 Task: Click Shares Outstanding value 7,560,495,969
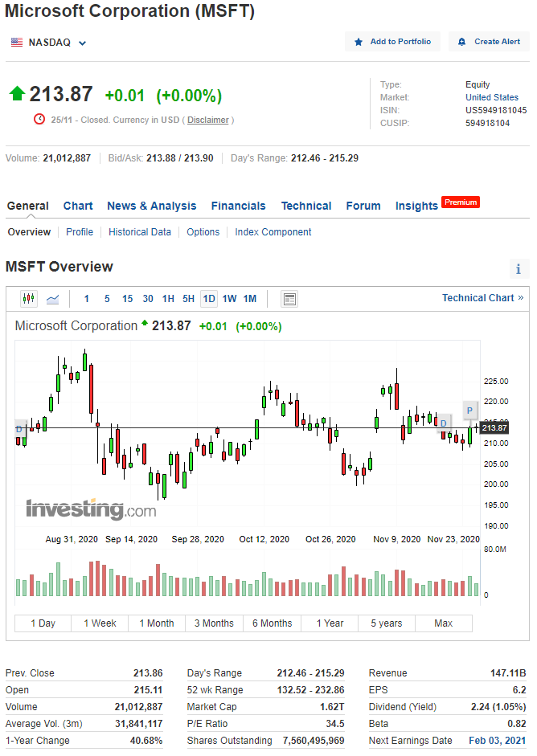[314, 741]
